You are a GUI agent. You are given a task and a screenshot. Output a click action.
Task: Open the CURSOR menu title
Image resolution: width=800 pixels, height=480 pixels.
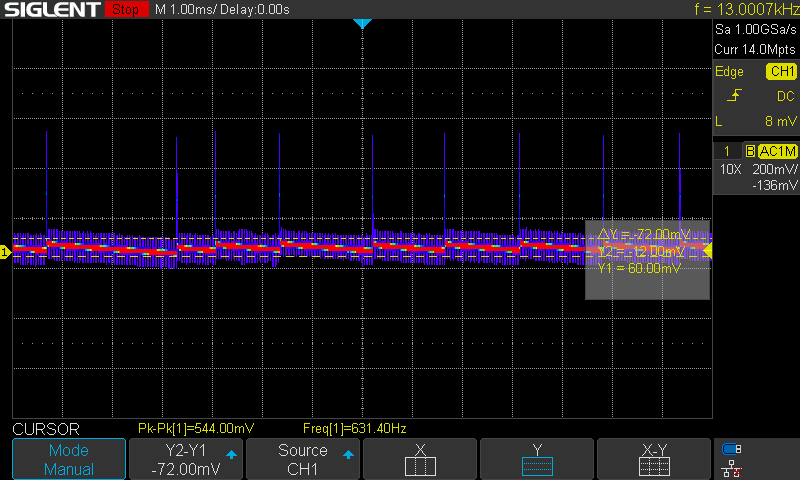coord(46,428)
